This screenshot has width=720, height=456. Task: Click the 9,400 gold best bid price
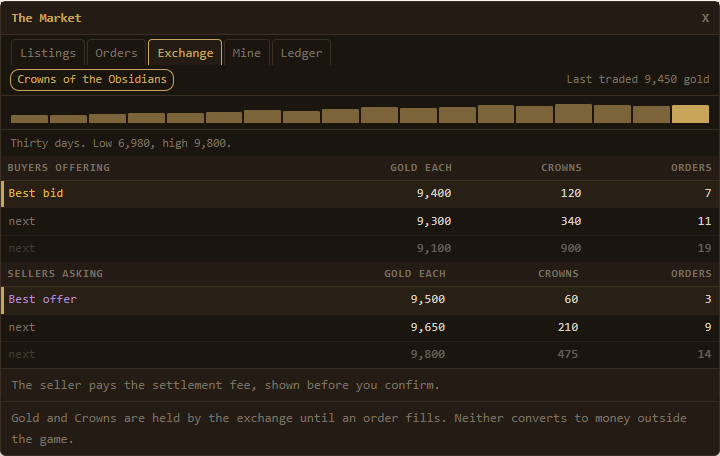[x=433, y=193]
